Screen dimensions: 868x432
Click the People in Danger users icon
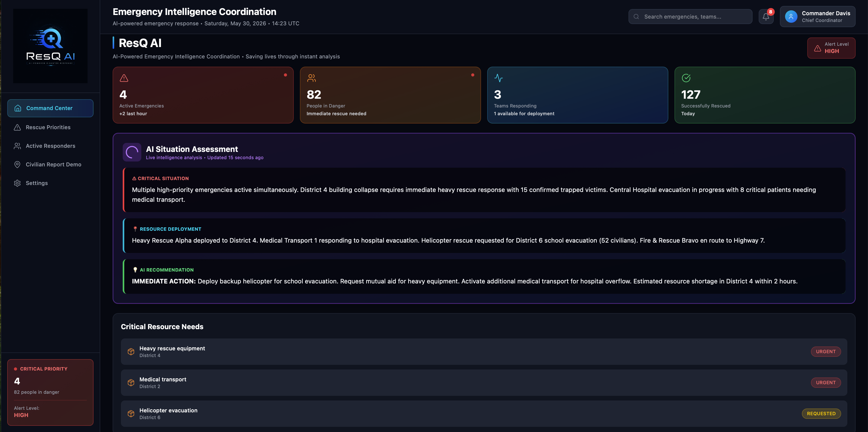(311, 78)
